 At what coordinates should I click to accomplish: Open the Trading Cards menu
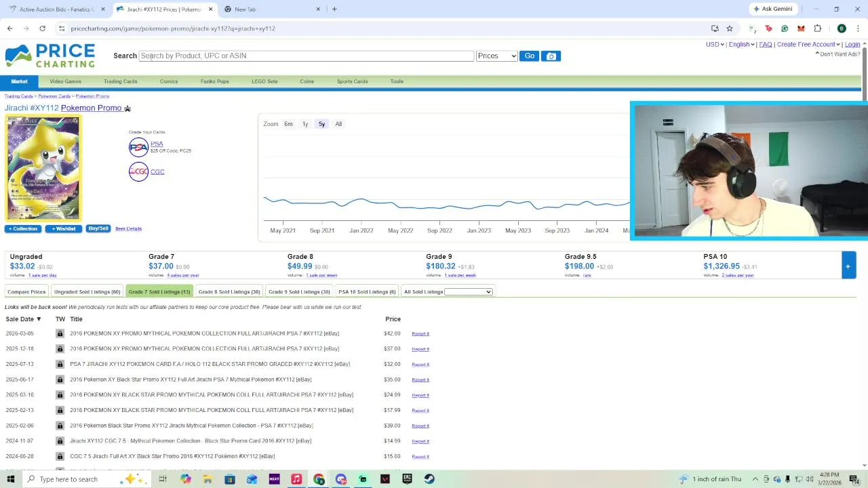[x=121, y=81]
